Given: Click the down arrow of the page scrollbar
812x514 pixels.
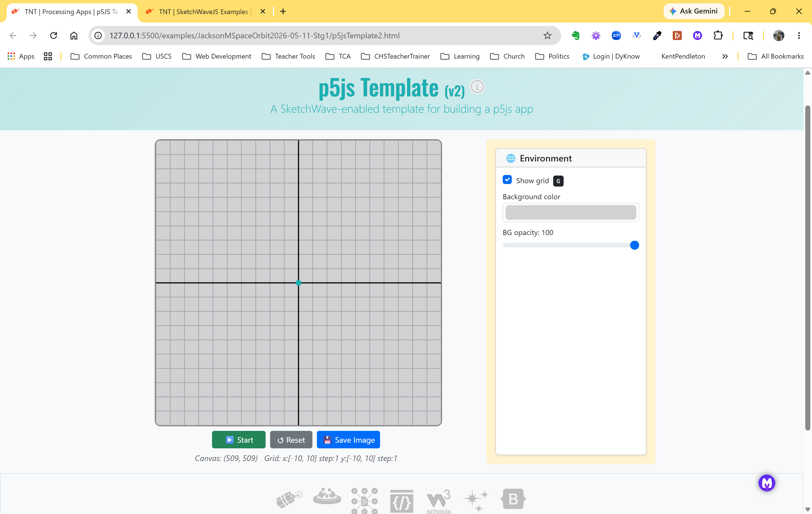Looking at the screenshot, I should [807, 509].
